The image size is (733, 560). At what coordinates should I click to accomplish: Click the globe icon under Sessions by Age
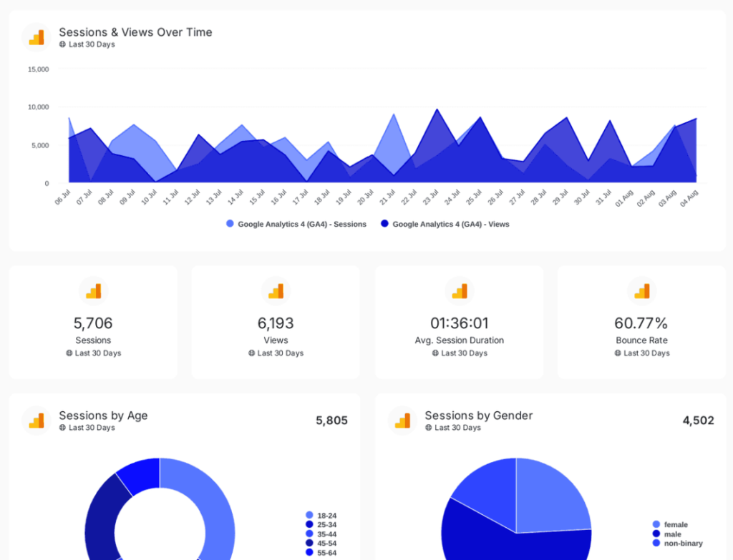coord(63,428)
